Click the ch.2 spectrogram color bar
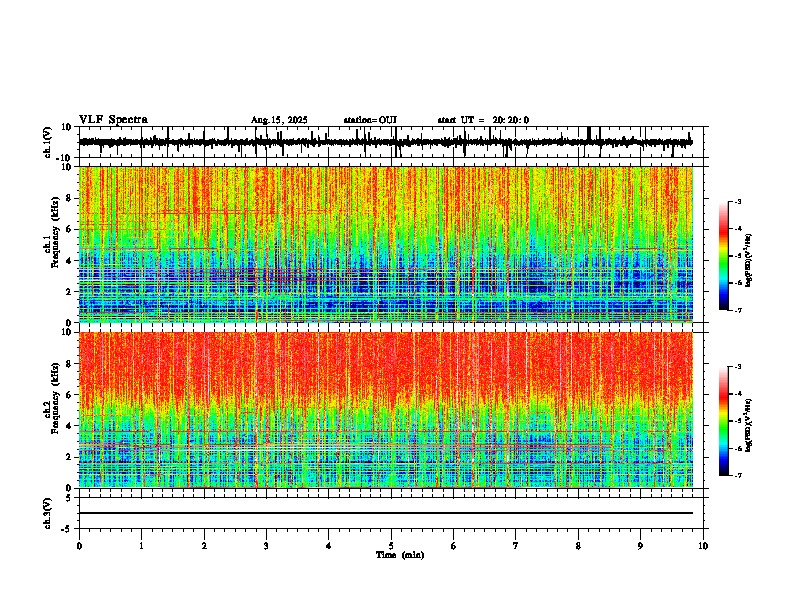Image resolution: width=792 pixels, height=612 pixels. coord(724,421)
